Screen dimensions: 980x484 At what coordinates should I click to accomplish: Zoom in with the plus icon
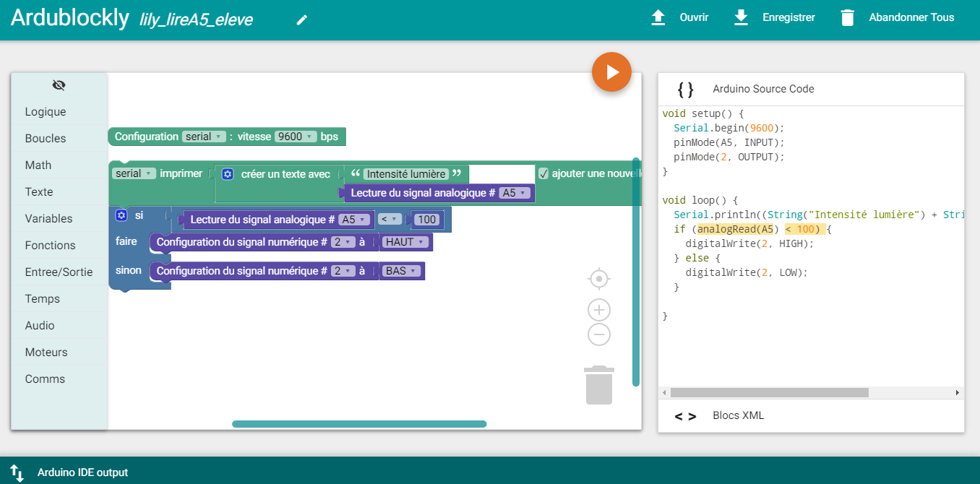tap(598, 311)
